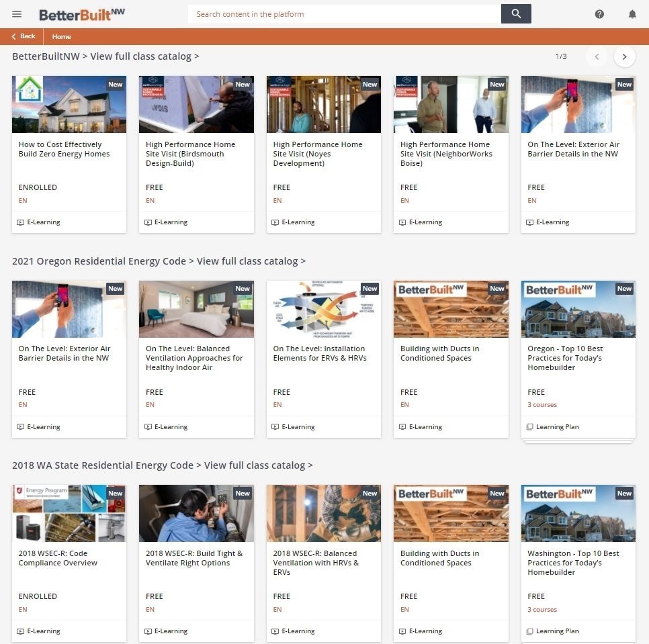Click E-Learning icon on Birdsmouth Design-Build card
649x644 pixels.
148,222
